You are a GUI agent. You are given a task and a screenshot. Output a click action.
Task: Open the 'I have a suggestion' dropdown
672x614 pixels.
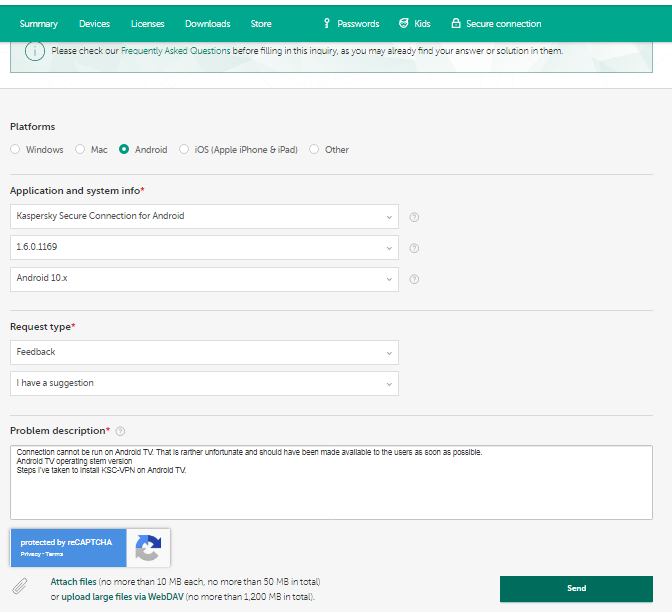tap(204, 383)
